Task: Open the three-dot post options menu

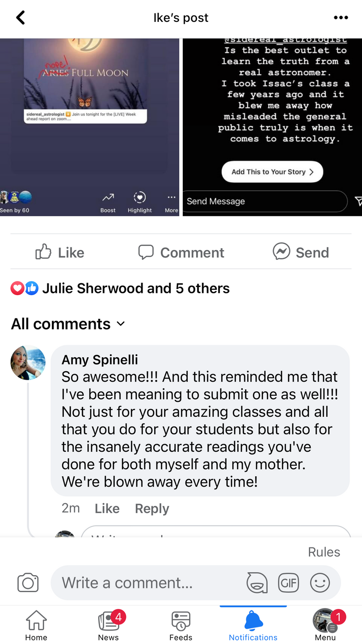Action: (x=341, y=18)
